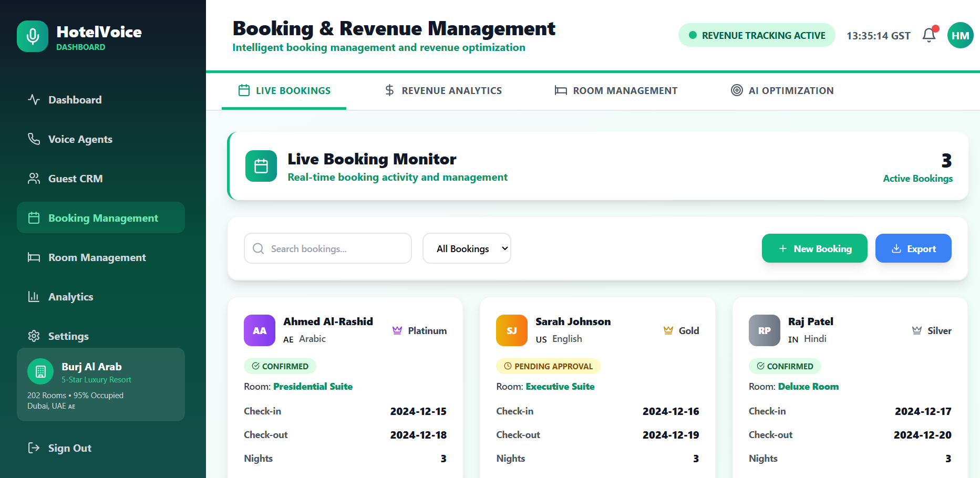Click the Presidential Suite room link
The image size is (980, 478).
[x=313, y=387]
